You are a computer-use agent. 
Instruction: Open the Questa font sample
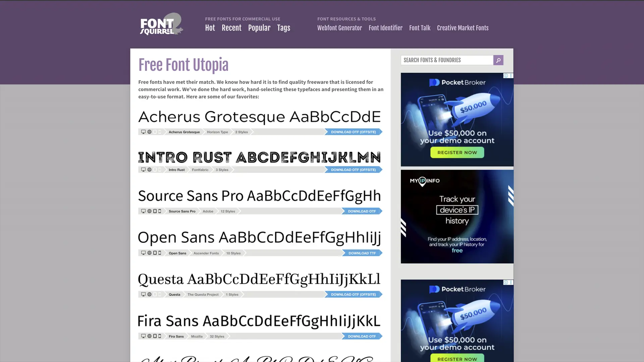[x=259, y=280]
